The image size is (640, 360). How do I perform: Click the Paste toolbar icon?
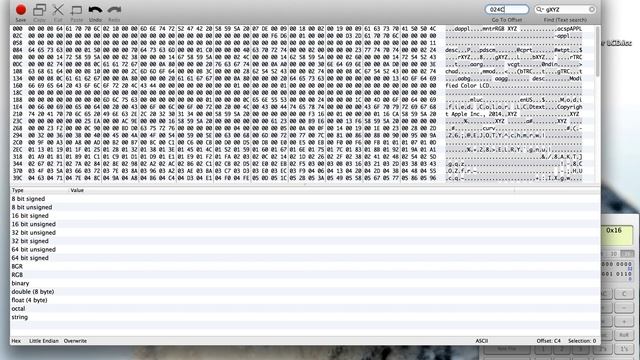[76, 10]
